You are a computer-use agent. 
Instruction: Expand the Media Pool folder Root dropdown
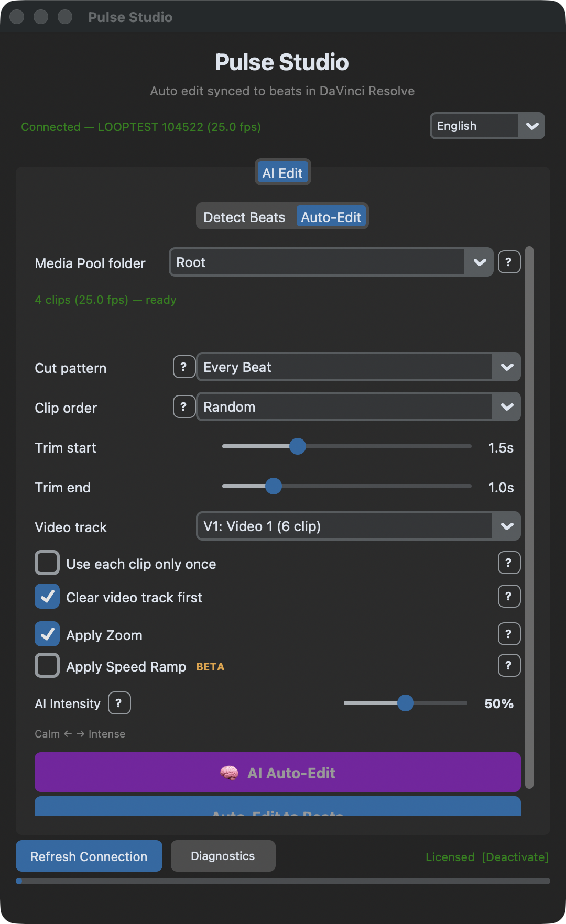(x=331, y=262)
